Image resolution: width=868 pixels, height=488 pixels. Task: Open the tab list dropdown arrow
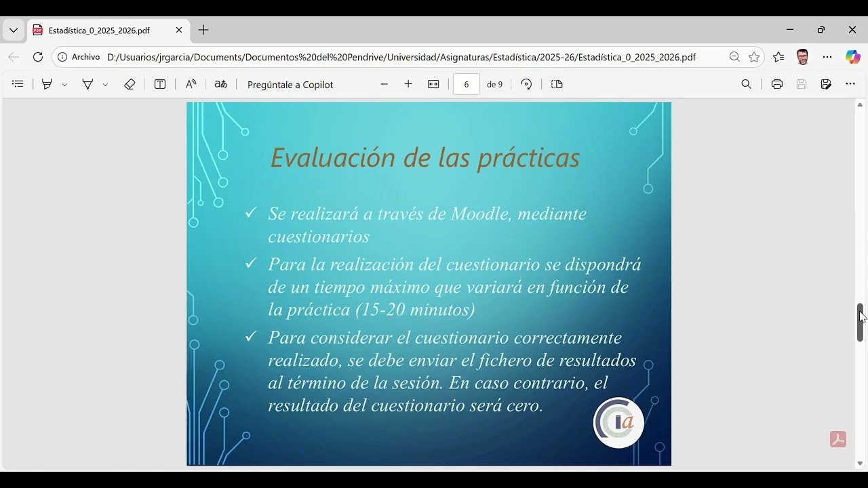pyautogui.click(x=14, y=30)
